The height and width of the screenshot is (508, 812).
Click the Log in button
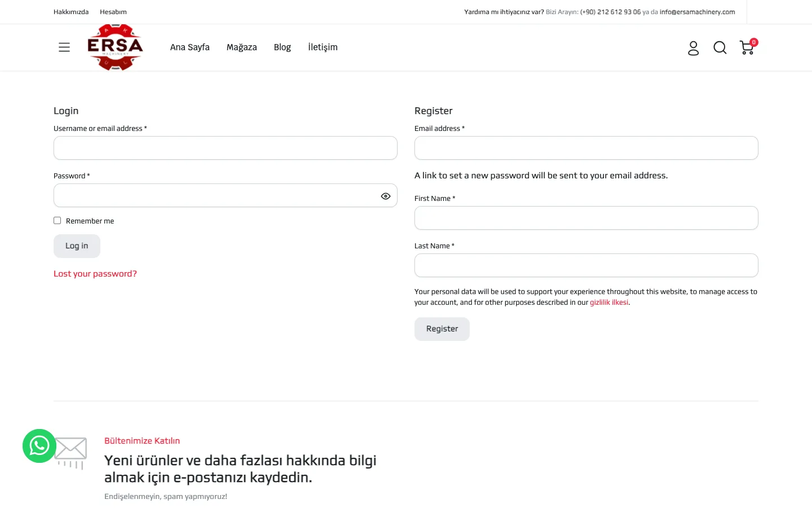point(77,246)
